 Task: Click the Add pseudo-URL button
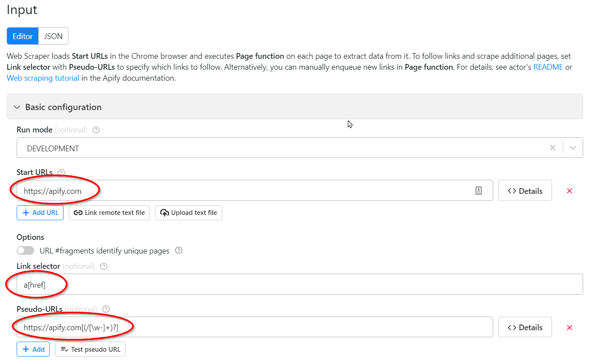(x=33, y=349)
